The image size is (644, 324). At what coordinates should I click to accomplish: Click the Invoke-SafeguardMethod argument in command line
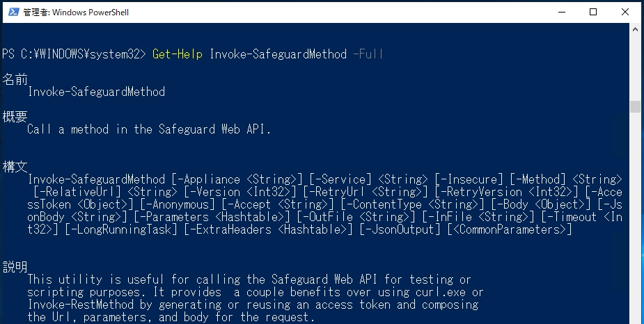278,54
